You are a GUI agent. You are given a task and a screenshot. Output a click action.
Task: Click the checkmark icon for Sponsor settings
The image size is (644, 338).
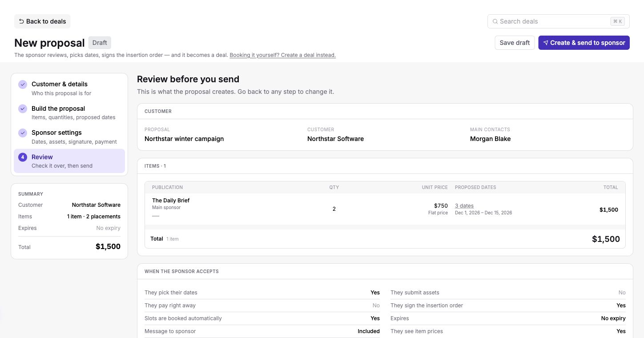coord(23,133)
